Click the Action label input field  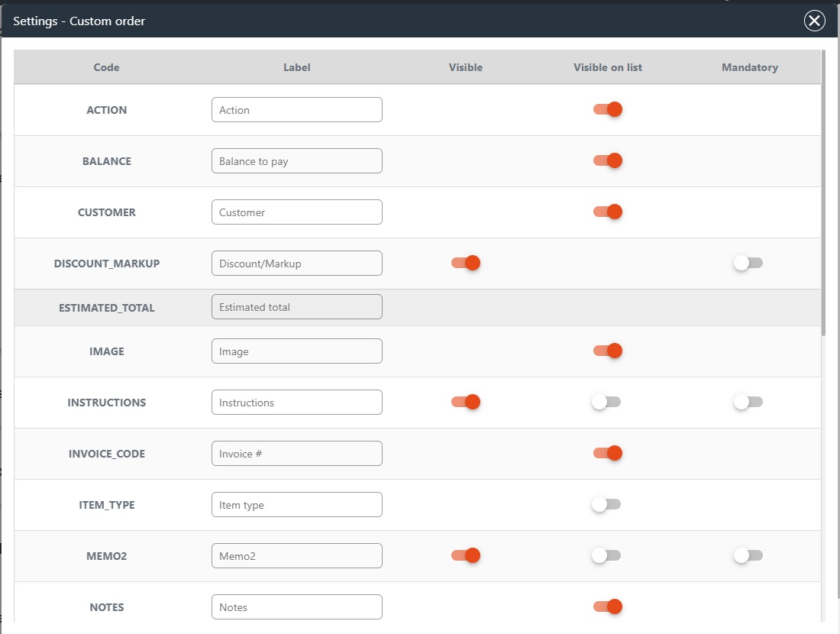[x=296, y=110]
